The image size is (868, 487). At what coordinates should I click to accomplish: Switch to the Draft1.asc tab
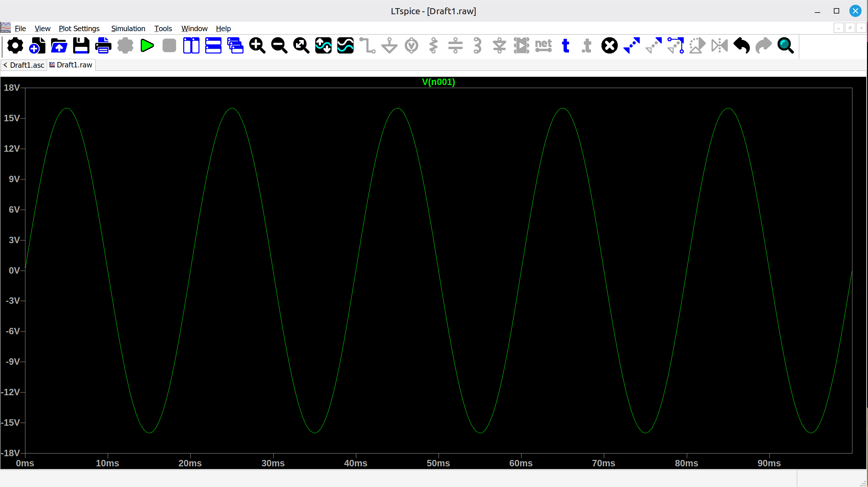26,65
